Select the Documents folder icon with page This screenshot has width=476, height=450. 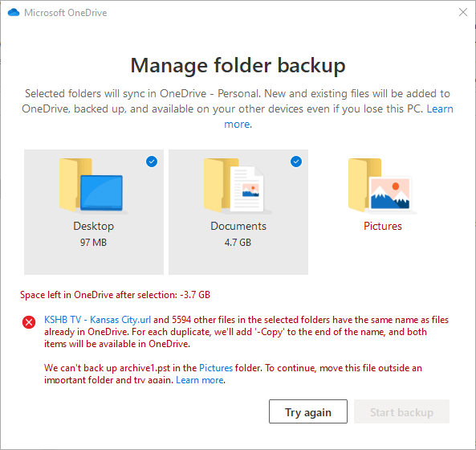coord(238,186)
